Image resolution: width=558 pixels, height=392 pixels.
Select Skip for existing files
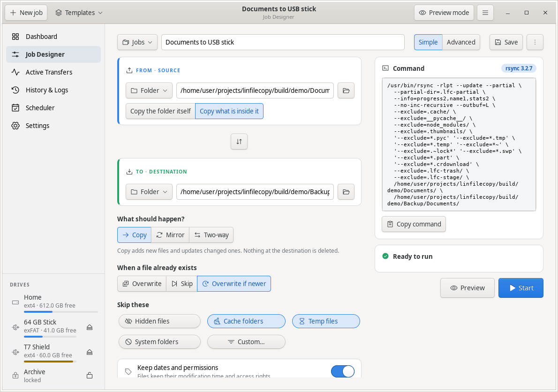182,284
